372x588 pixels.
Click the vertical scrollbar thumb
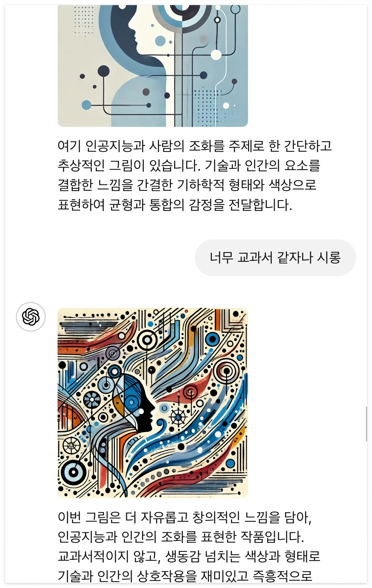pyautogui.click(x=366, y=424)
